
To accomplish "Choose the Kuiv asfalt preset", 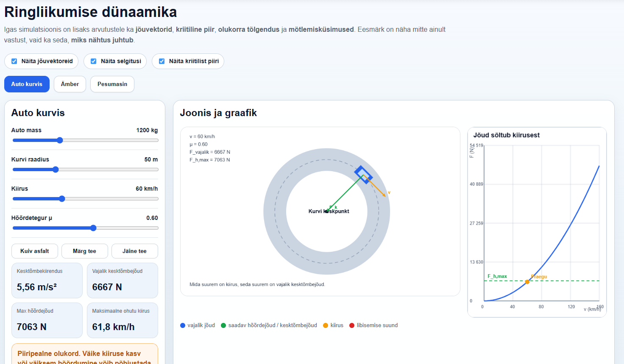I will pos(35,251).
